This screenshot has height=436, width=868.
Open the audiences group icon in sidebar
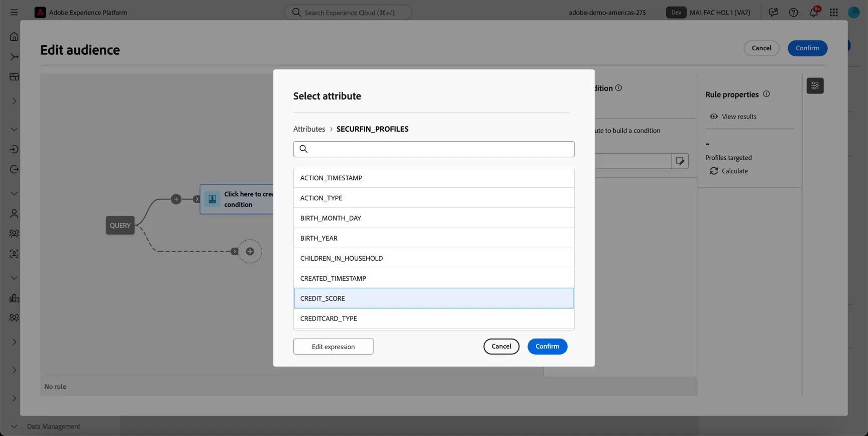pos(14,234)
